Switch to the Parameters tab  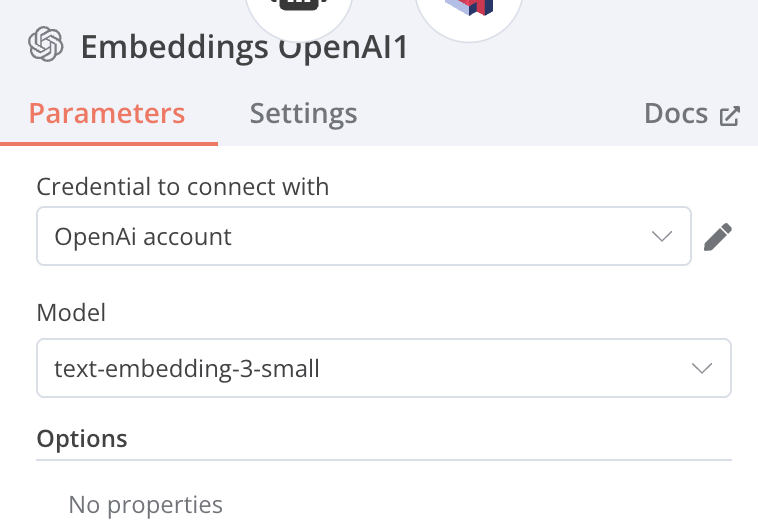(107, 113)
